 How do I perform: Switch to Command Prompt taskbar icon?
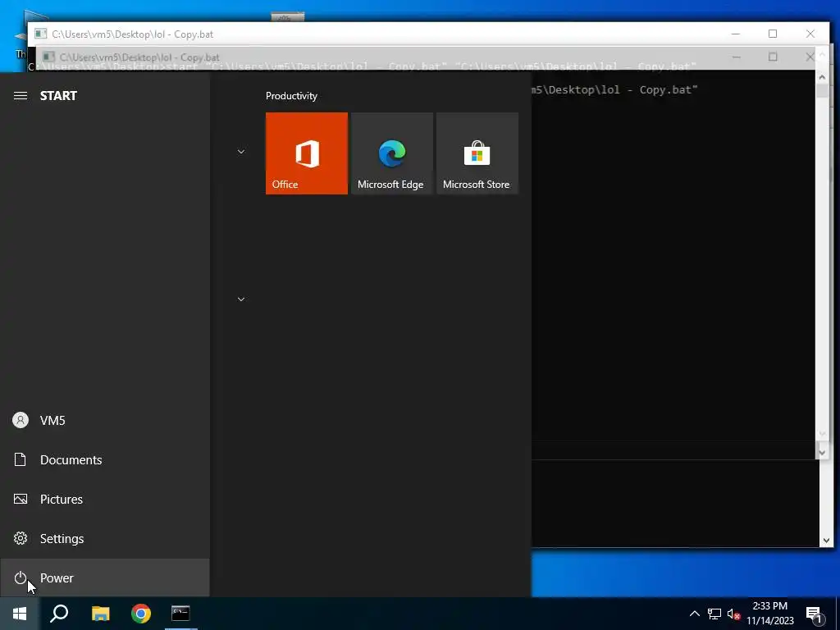180,614
